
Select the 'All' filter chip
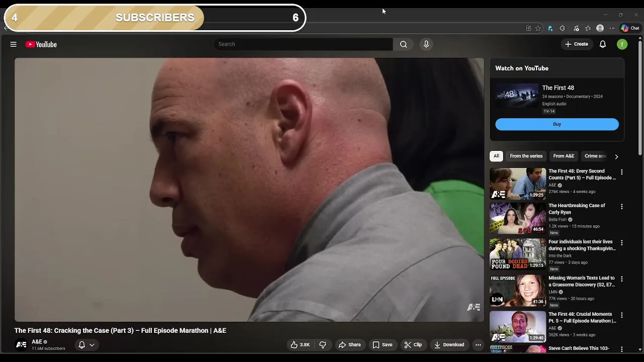[x=496, y=156]
